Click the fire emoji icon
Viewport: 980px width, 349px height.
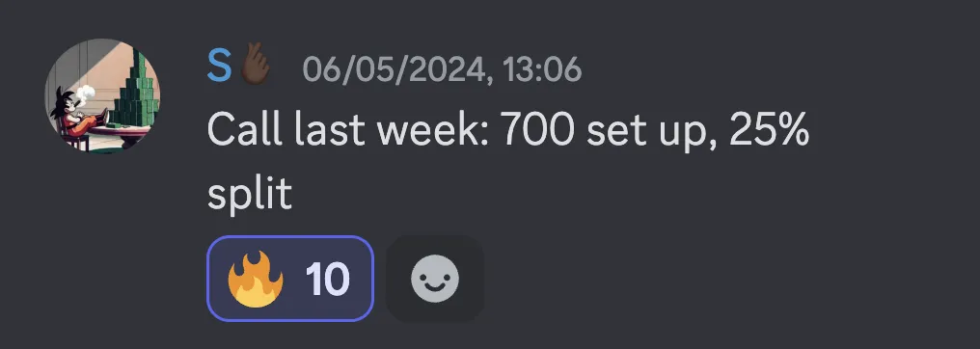click(255, 279)
